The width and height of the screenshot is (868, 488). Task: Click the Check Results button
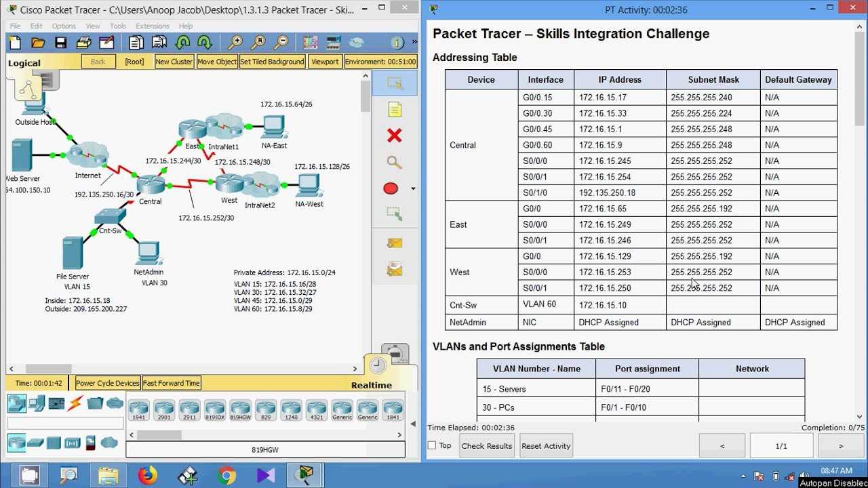(487, 446)
